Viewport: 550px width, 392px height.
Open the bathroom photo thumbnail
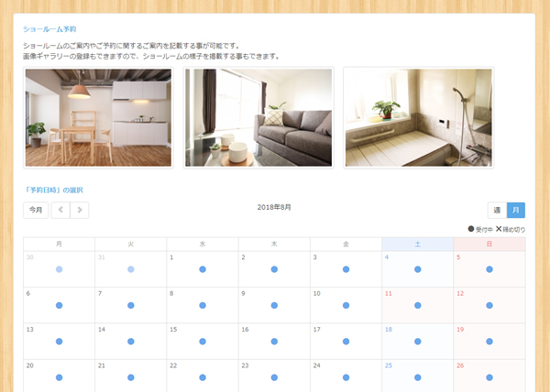click(417, 117)
